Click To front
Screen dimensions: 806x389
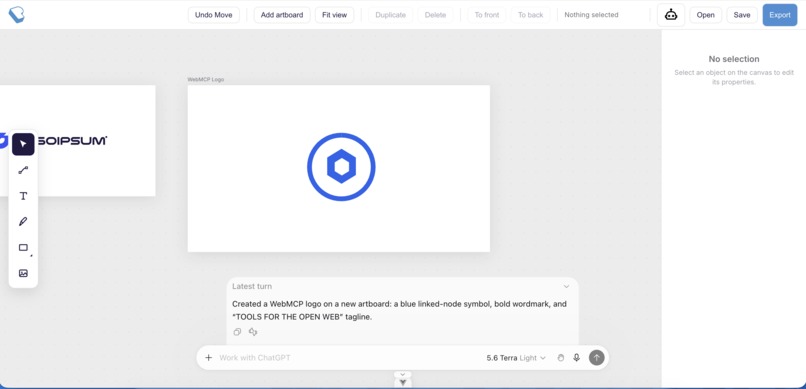click(x=487, y=15)
